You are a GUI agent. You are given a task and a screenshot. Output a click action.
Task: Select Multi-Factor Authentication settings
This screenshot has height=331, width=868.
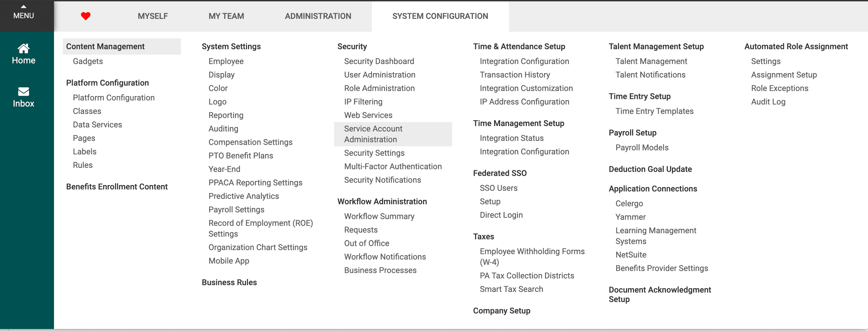coord(392,166)
